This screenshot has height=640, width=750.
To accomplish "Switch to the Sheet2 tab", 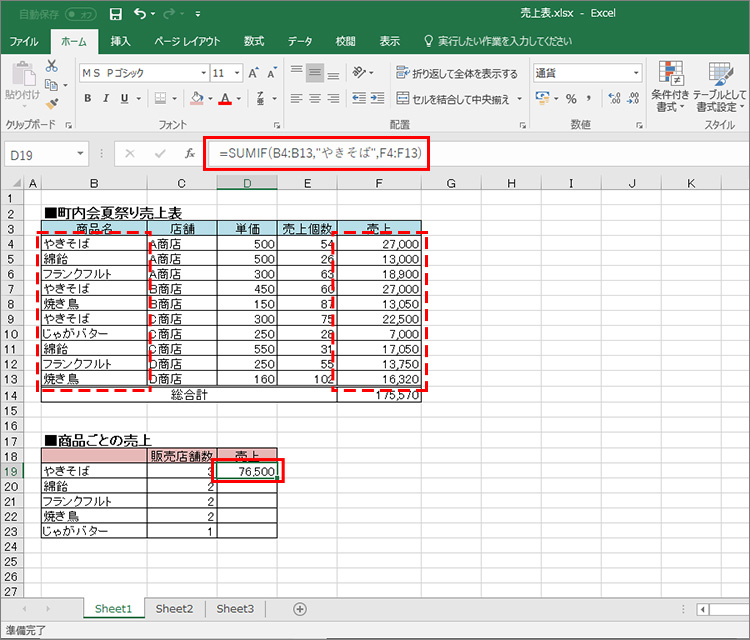I will click(x=174, y=608).
